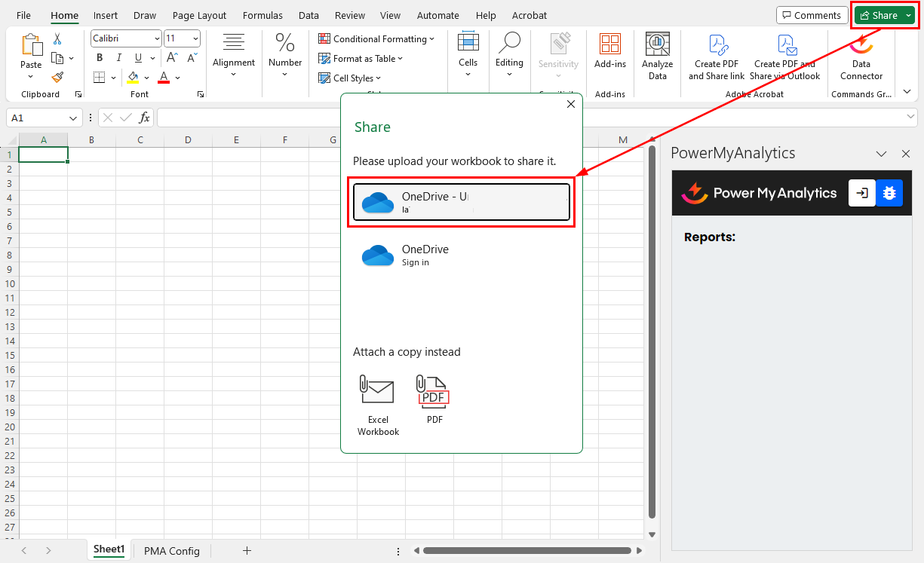The width and height of the screenshot is (924, 563).
Task: Click the Format Painter brush icon
Action: pos(57,77)
